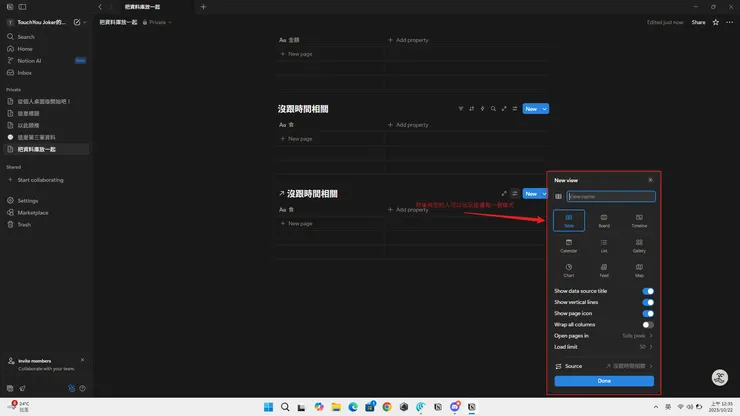The height and width of the screenshot is (416, 740).
Task: Create a new page with the compose icon
Action: 77,22
